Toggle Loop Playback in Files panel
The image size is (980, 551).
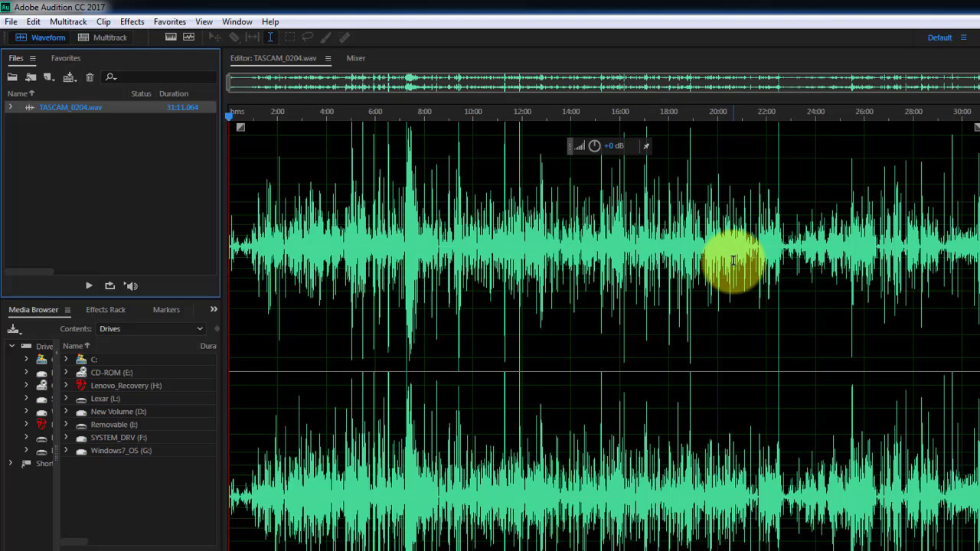(x=109, y=285)
